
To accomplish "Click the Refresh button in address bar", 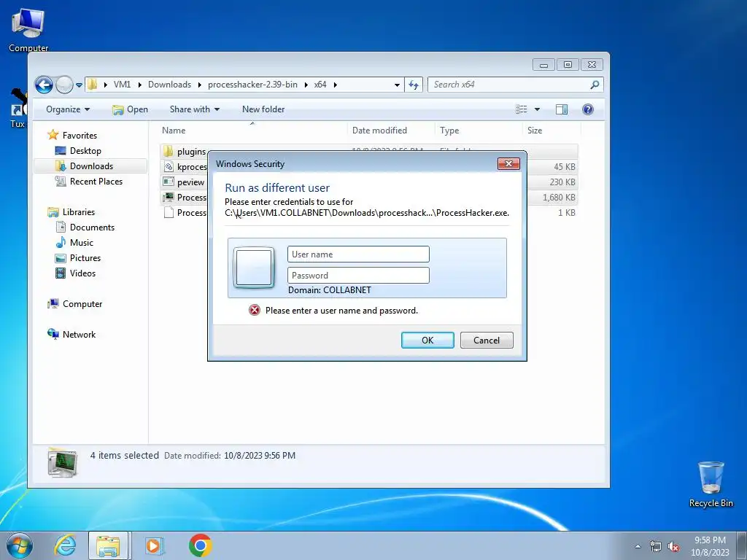I will coord(414,85).
